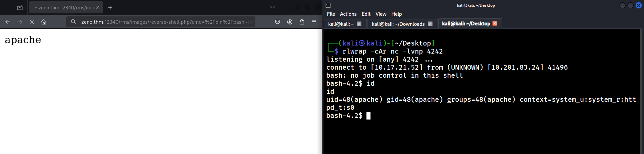Open a new browser tab

[x=110, y=7]
